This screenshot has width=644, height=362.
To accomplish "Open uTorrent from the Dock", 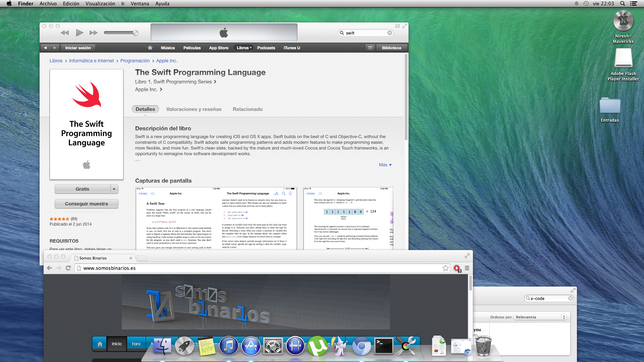I will 317,346.
